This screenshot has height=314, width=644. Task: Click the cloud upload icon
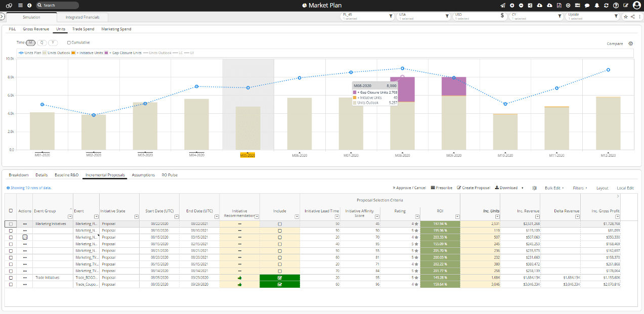tap(539, 5)
